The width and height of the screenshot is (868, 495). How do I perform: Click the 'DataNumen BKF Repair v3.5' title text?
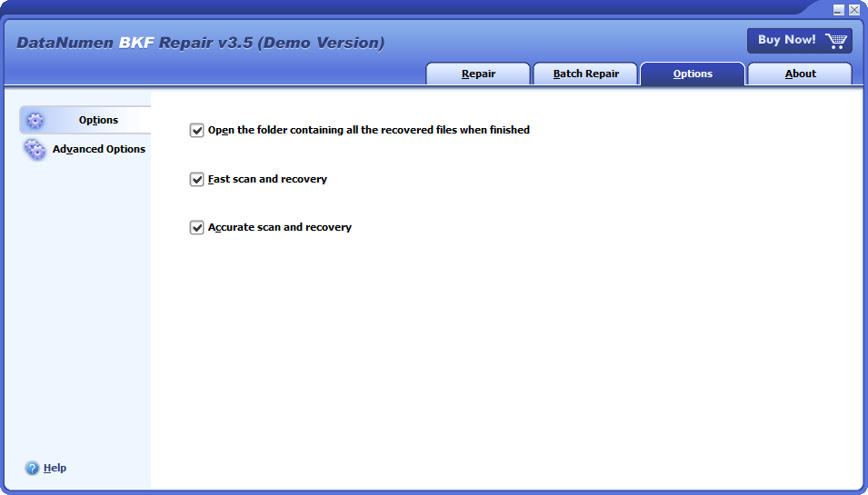click(200, 43)
